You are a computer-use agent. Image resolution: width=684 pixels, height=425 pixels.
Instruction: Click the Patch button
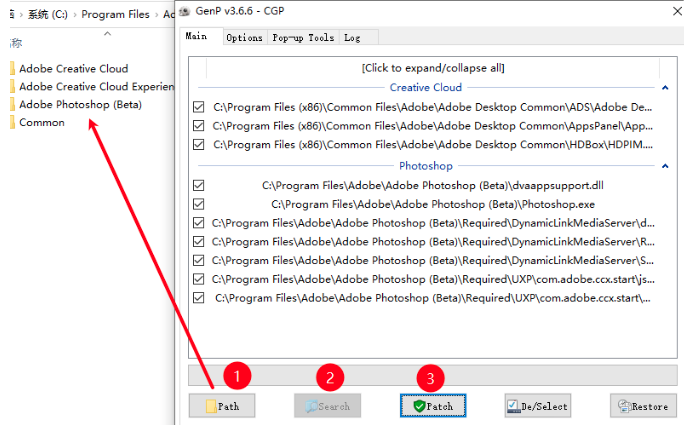(433, 406)
